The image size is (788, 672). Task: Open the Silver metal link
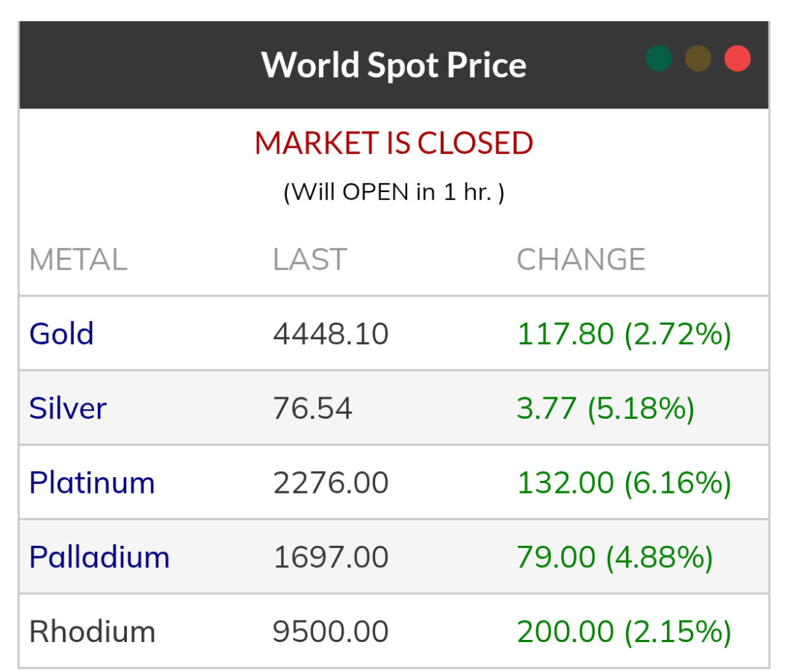coord(68,408)
